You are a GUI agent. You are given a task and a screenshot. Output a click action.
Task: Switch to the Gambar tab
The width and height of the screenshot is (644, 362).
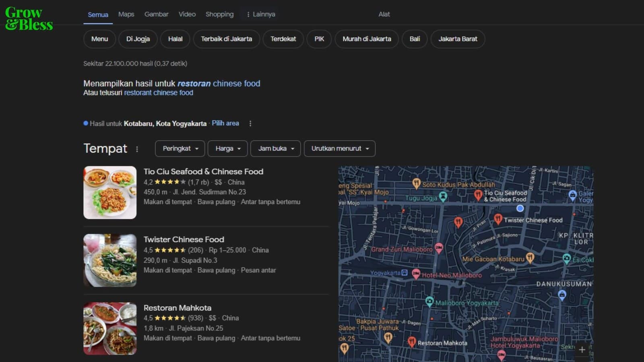click(156, 14)
